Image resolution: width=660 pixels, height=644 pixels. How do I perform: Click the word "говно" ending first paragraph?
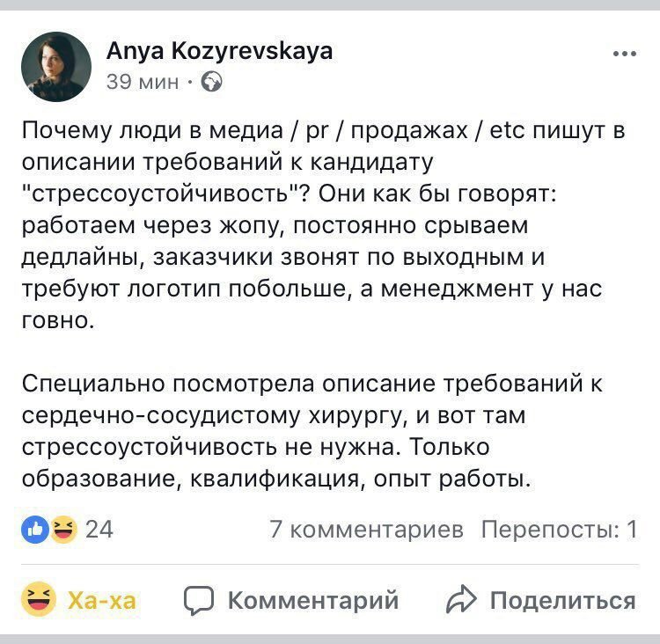coord(55,321)
